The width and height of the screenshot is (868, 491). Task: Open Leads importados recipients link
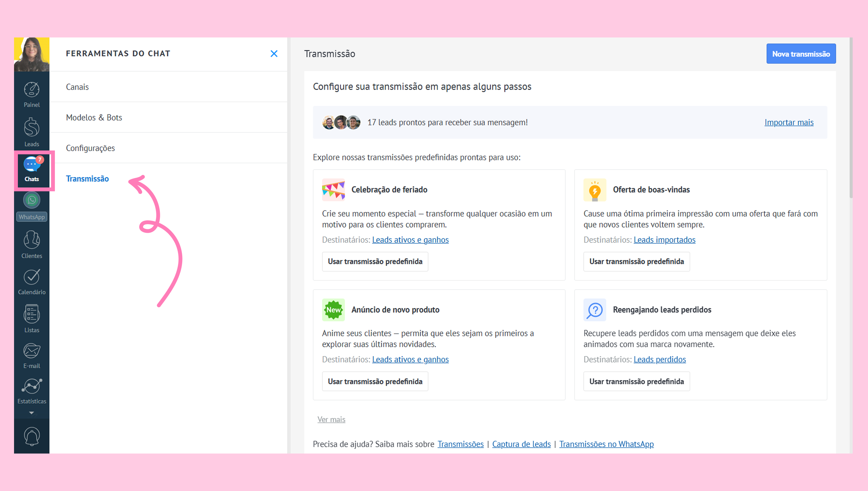pos(664,240)
